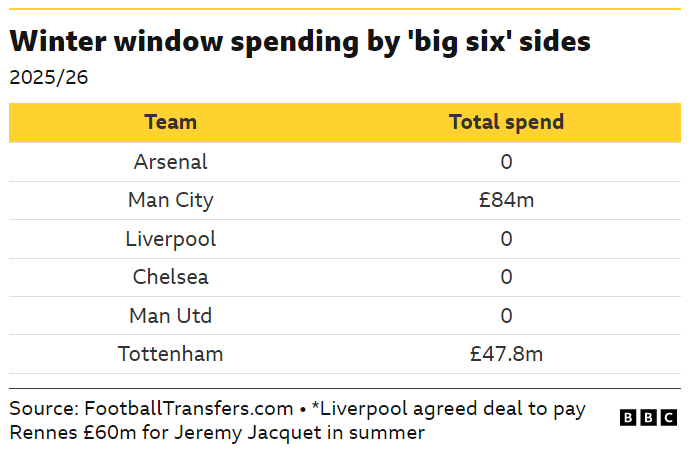This screenshot has width=689, height=459.
Task: Select the Tottenham team cell
Action: (171, 354)
